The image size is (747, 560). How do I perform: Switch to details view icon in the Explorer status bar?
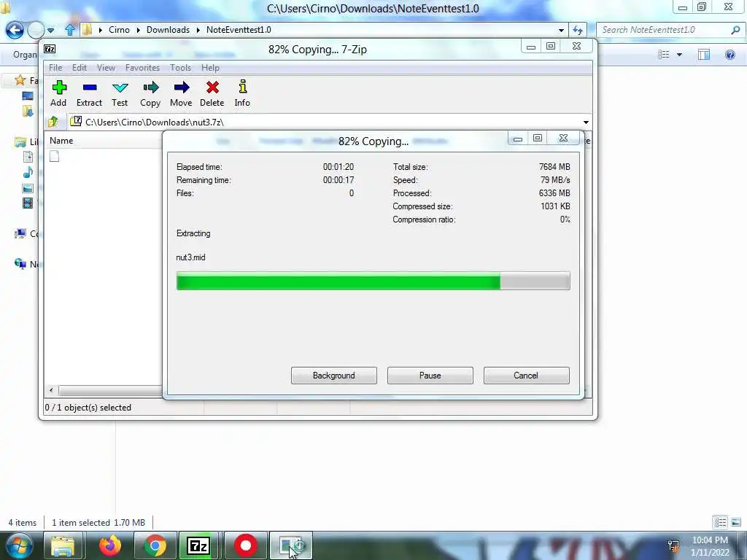pos(720,522)
